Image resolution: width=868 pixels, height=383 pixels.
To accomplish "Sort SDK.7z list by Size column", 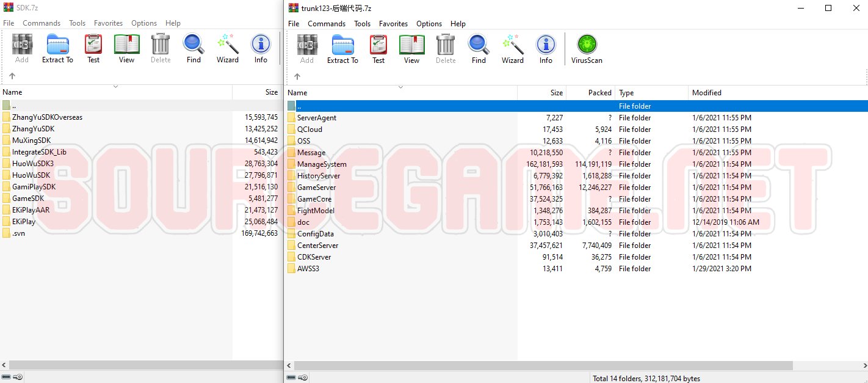I will pyautogui.click(x=256, y=92).
